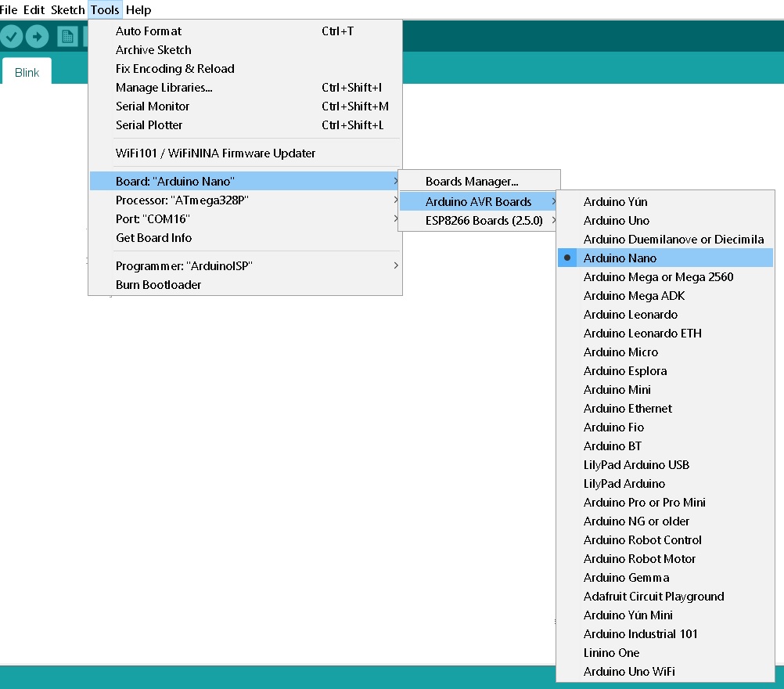Expand the Programmer "ArduinoISP" submenu
The width and height of the screenshot is (784, 689).
point(245,265)
